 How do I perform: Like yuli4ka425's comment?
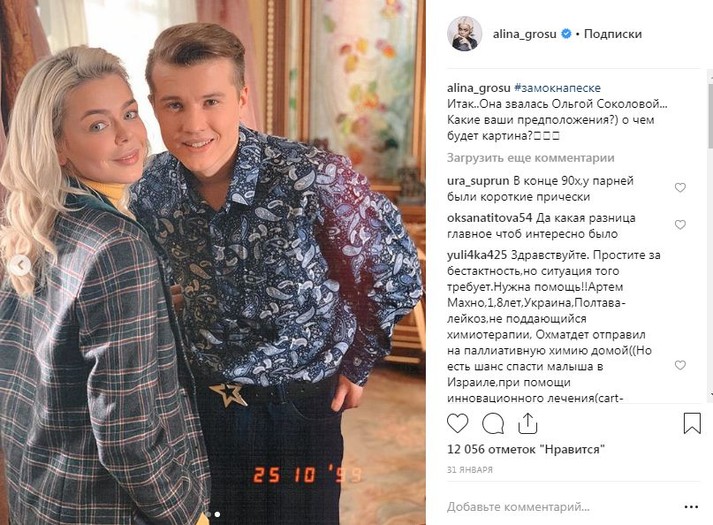click(680, 365)
